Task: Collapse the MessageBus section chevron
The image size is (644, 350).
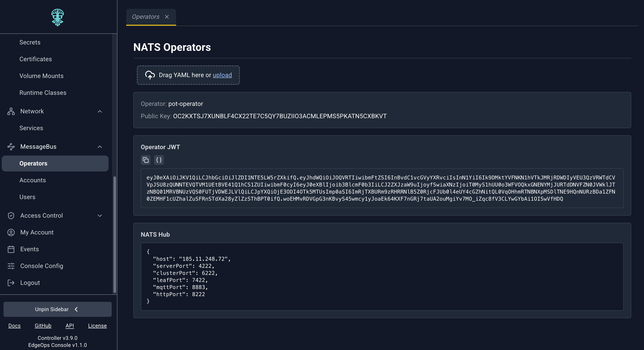Action: click(100, 147)
